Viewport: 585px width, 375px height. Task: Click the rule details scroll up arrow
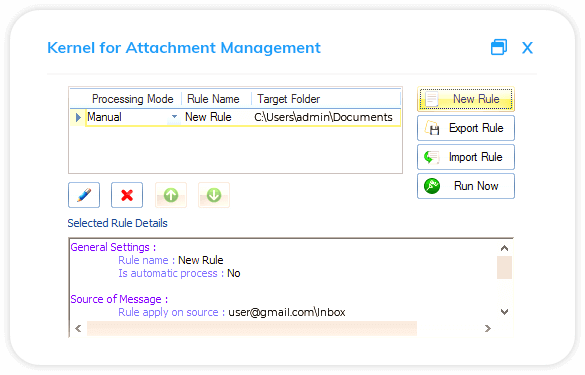click(x=504, y=248)
